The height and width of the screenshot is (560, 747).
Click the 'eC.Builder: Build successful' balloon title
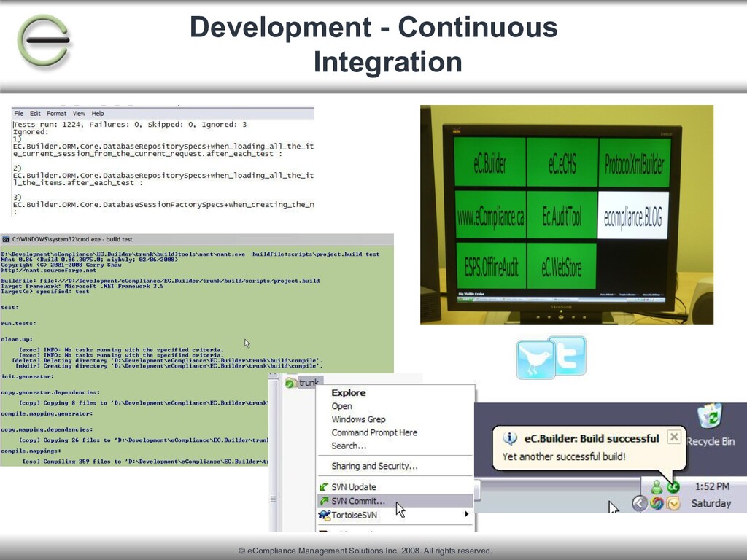coord(592,438)
